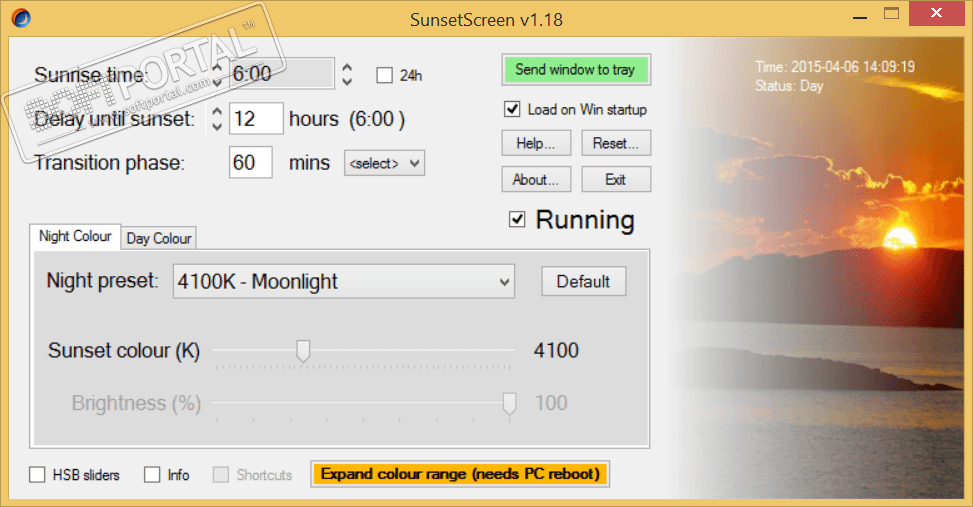
Task: Click the sunset preview image
Action: (819, 268)
